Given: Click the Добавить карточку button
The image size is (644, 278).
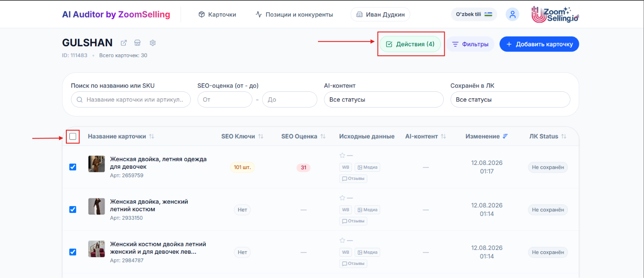Looking at the screenshot, I should click(x=539, y=44).
